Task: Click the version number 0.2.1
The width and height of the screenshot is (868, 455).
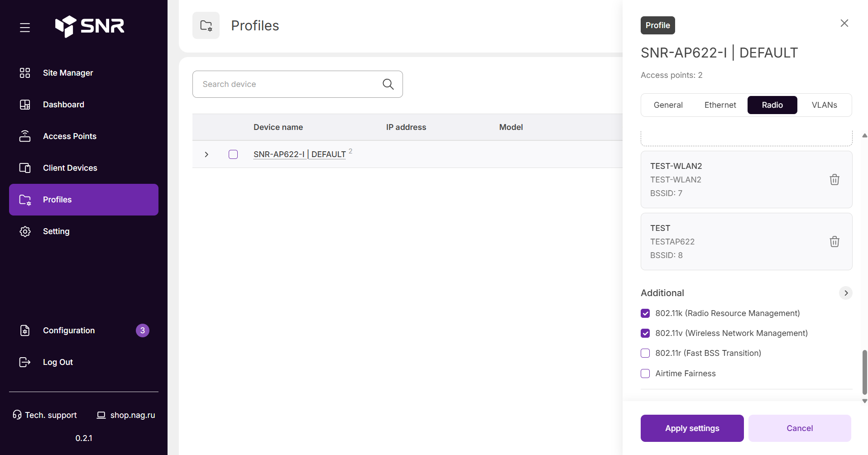Action: pyautogui.click(x=84, y=438)
